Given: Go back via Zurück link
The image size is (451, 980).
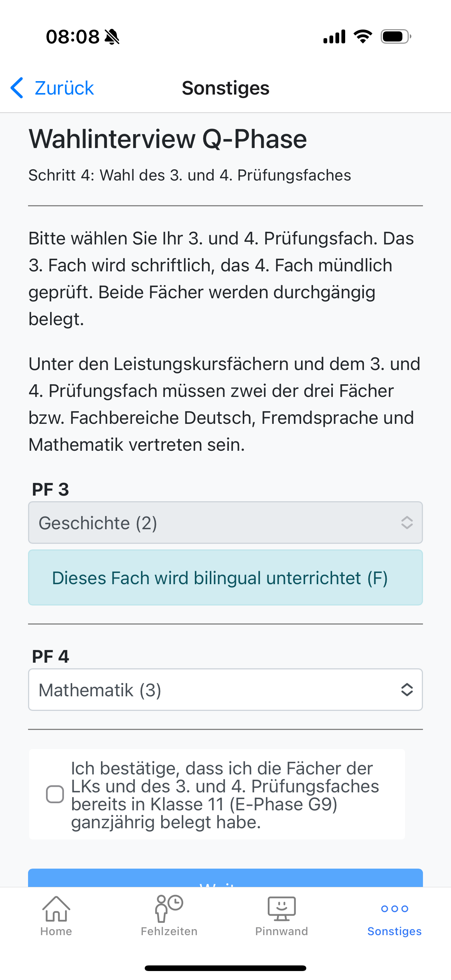Looking at the screenshot, I should click(64, 88).
